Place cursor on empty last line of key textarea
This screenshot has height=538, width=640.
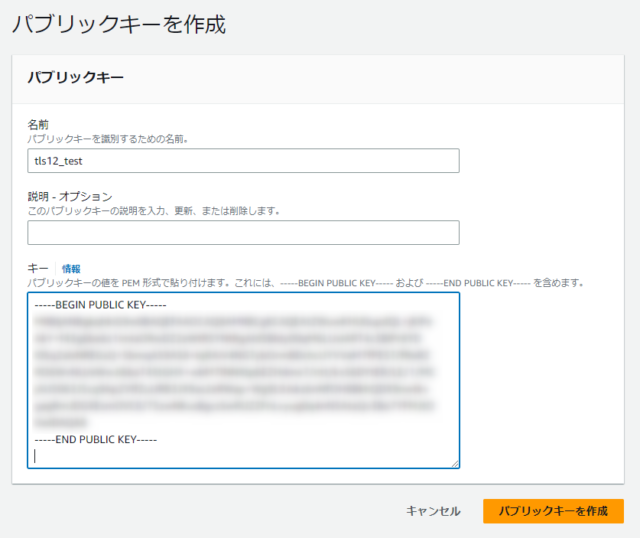coord(243,456)
